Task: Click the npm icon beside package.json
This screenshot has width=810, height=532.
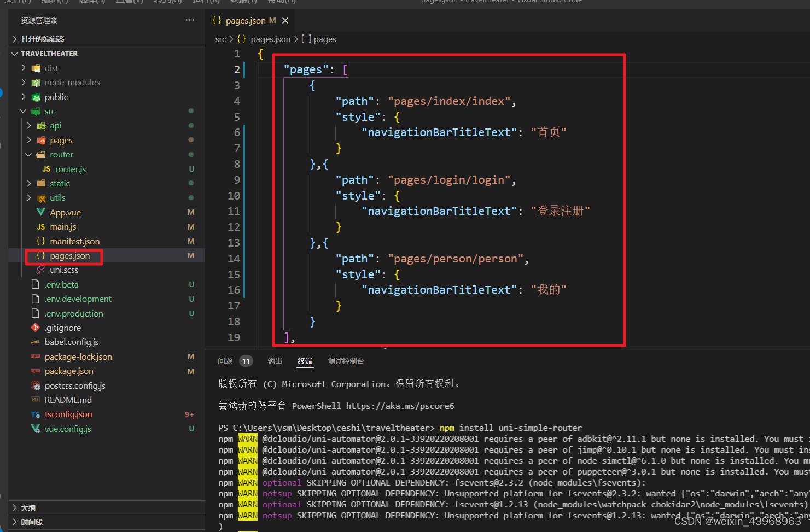Action: 36,371
